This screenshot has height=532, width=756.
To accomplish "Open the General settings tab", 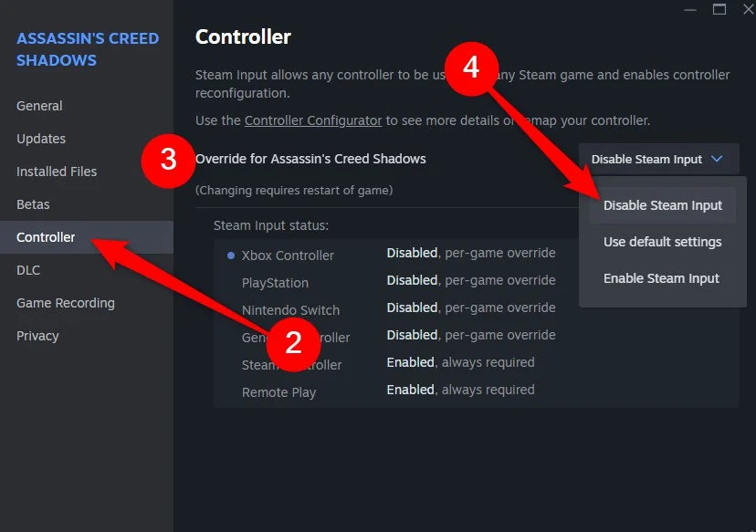I will [39, 106].
